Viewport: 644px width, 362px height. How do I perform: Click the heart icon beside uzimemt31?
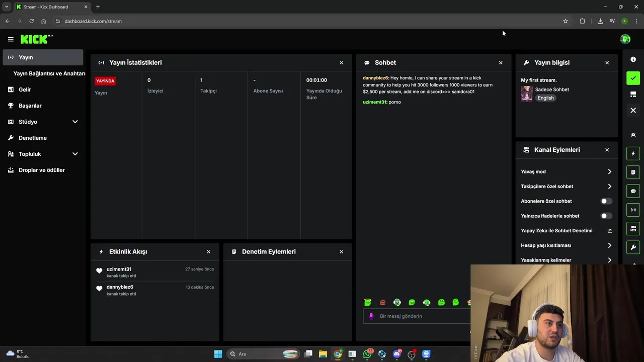99,271
